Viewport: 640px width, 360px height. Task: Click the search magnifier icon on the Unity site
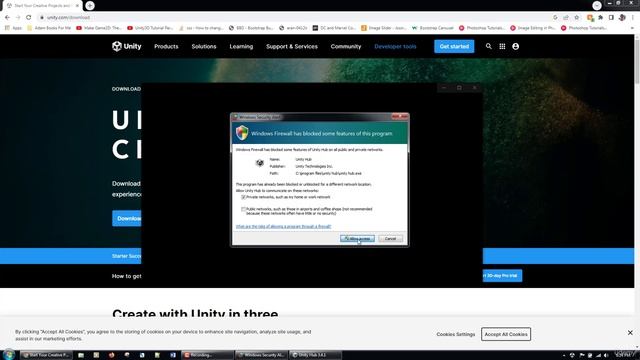tap(489, 47)
